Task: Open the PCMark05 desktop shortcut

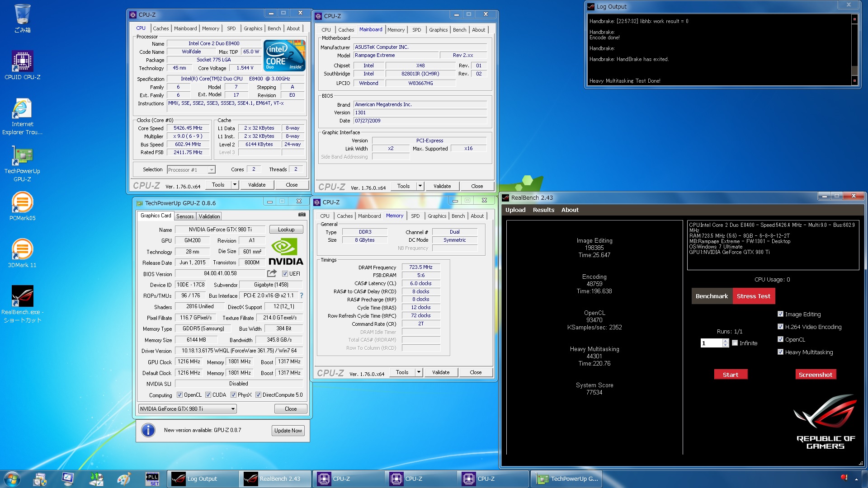Action: (22, 206)
